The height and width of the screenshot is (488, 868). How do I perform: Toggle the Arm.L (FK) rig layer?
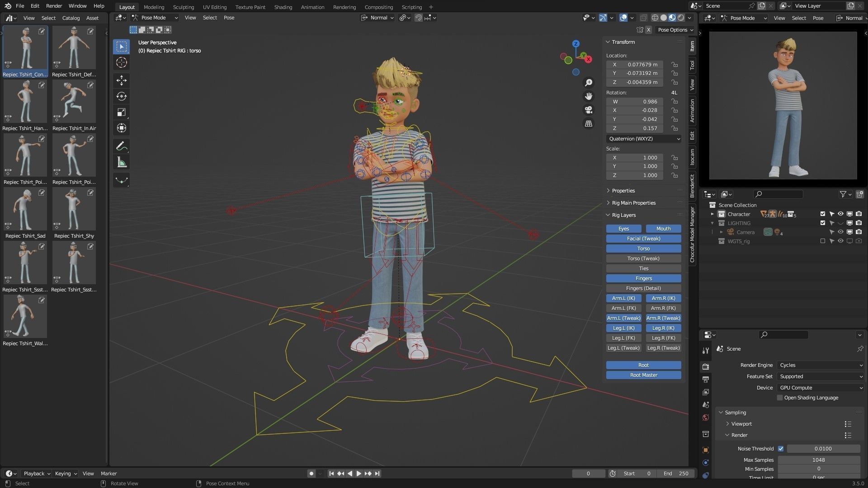(623, 308)
